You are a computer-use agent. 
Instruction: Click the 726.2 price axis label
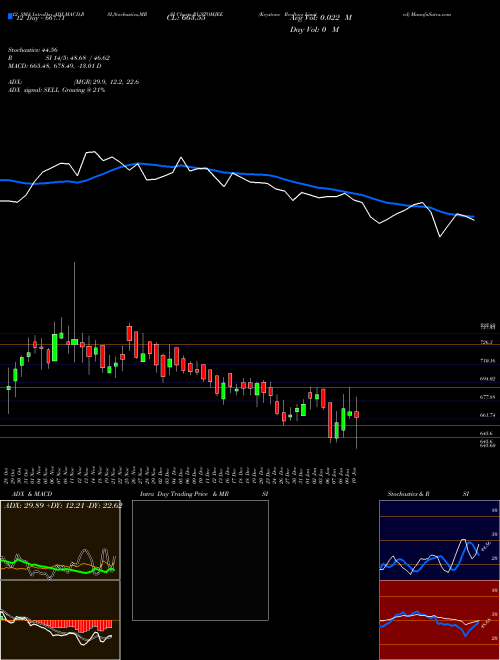[486, 343]
